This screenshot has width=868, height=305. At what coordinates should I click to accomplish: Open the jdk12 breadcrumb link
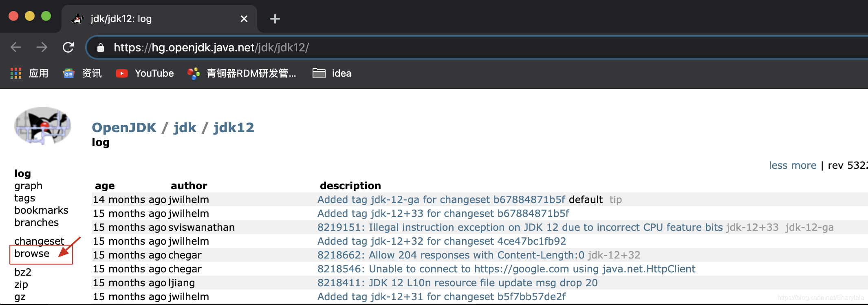click(234, 128)
